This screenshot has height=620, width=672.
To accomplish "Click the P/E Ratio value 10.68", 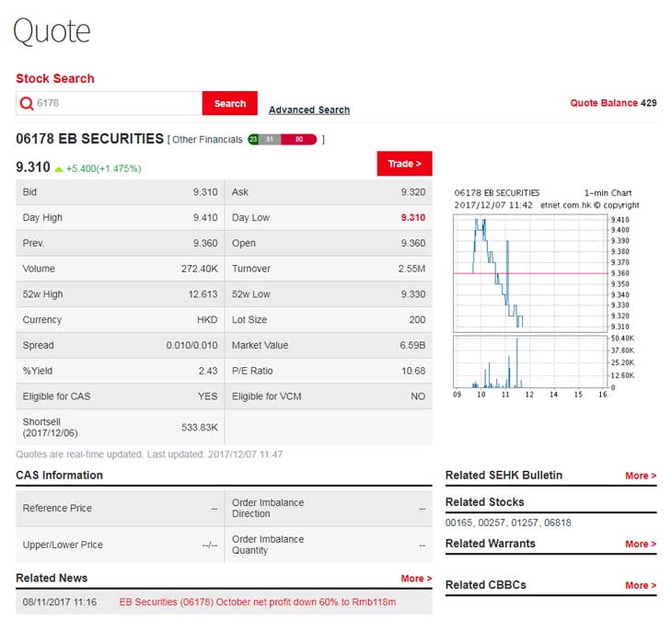I will click(413, 372).
